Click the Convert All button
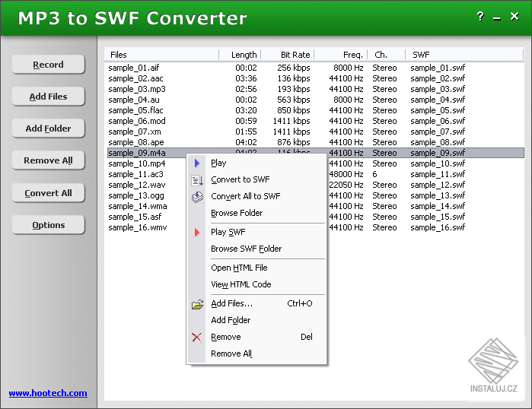The width and height of the screenshot is (532, 409). click(x=48, y=193)
